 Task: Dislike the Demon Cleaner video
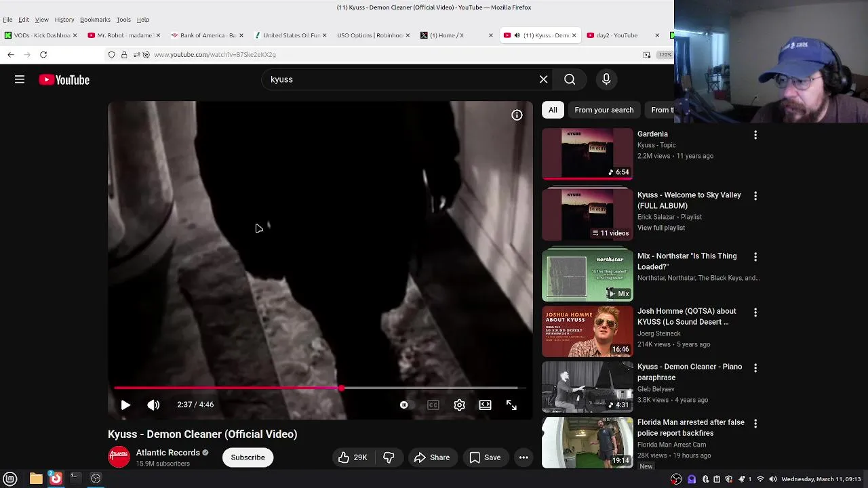(x=389, y=457)
